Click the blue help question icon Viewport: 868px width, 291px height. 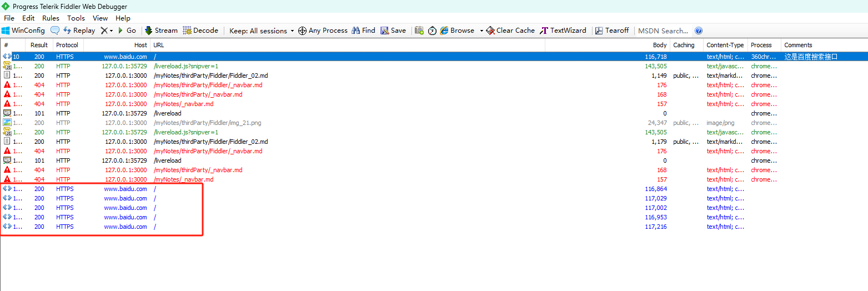click(x=699, y=31)
